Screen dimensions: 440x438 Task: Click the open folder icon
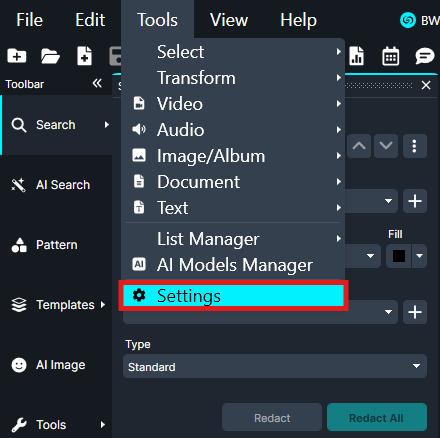click(50, 56)
